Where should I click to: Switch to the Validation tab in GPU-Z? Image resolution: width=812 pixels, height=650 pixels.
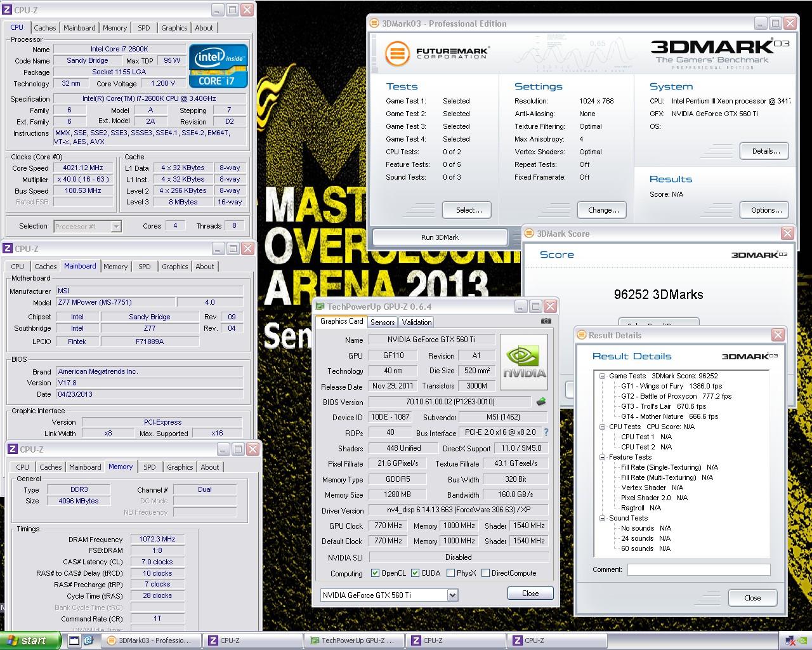coord(417,322)
